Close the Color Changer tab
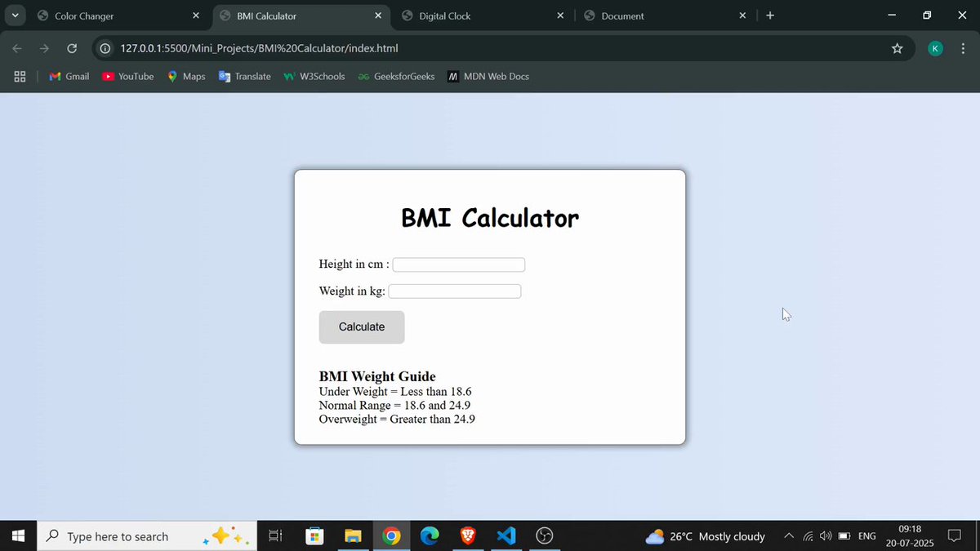 [x=196, y=16]
